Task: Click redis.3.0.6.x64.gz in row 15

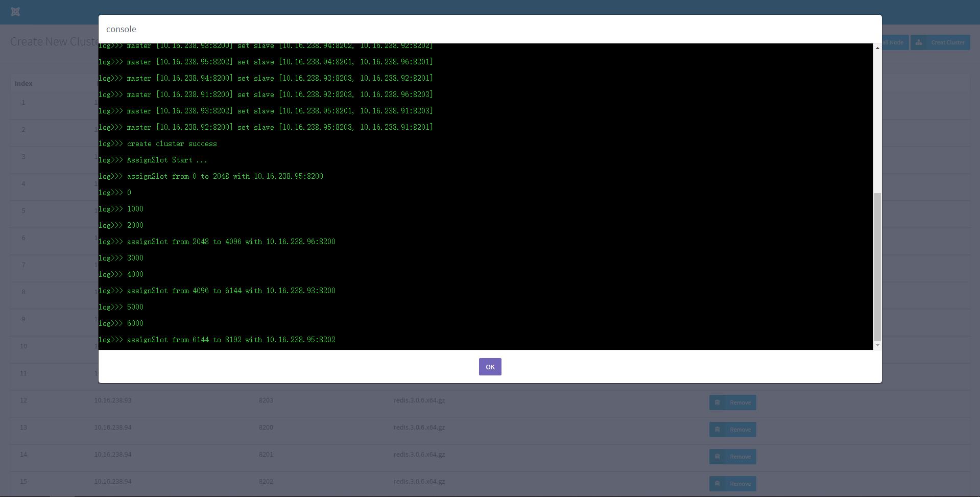Action: tap(419, 482)
